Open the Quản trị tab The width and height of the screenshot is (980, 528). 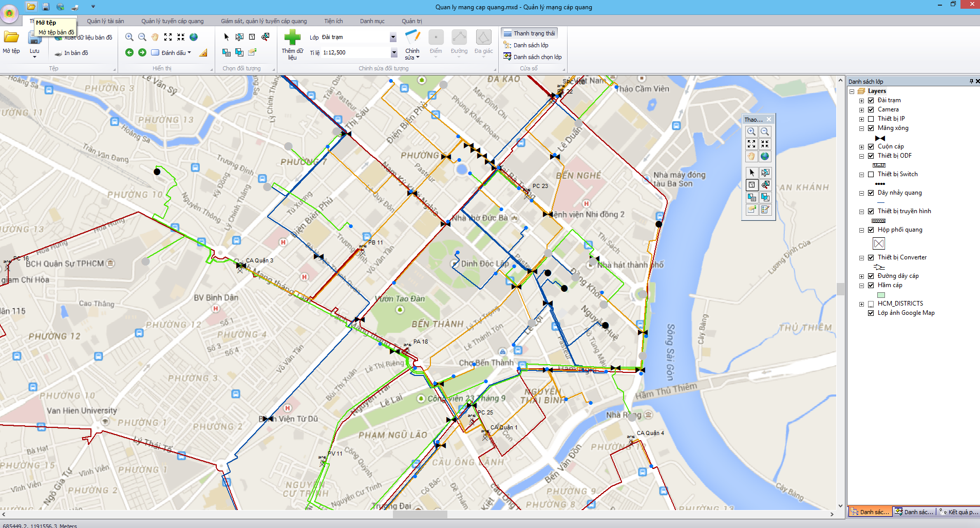click(412, 21)
